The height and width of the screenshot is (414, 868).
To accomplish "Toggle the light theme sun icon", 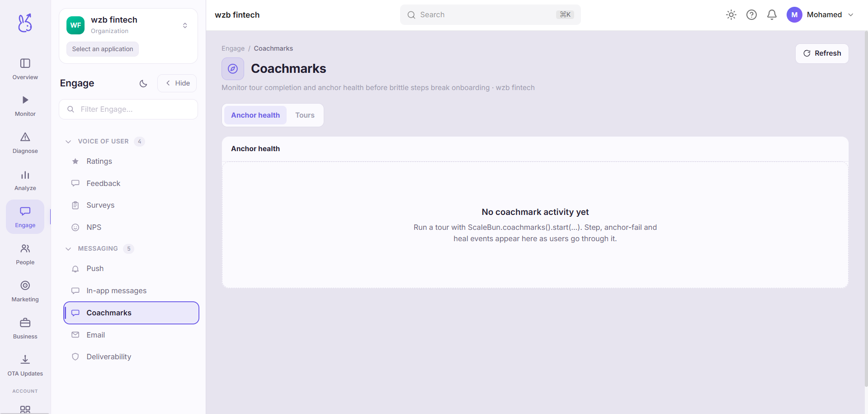I will [731, 15].
